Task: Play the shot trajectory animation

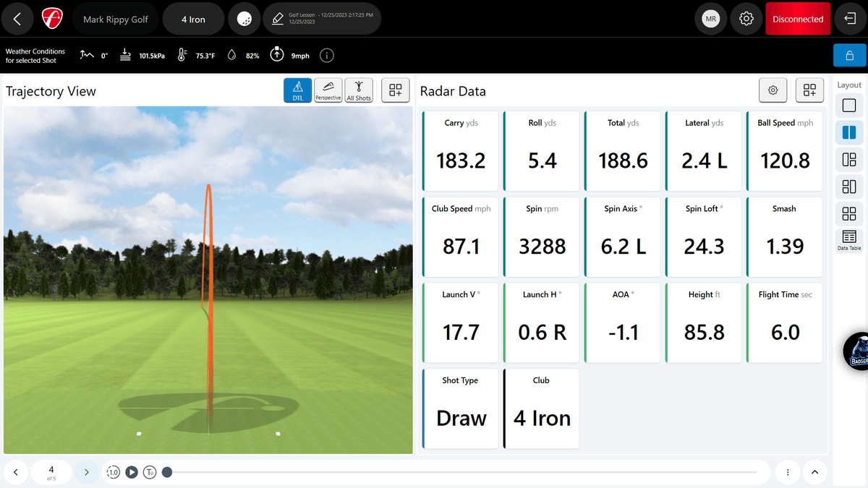Action: [132, 472]
